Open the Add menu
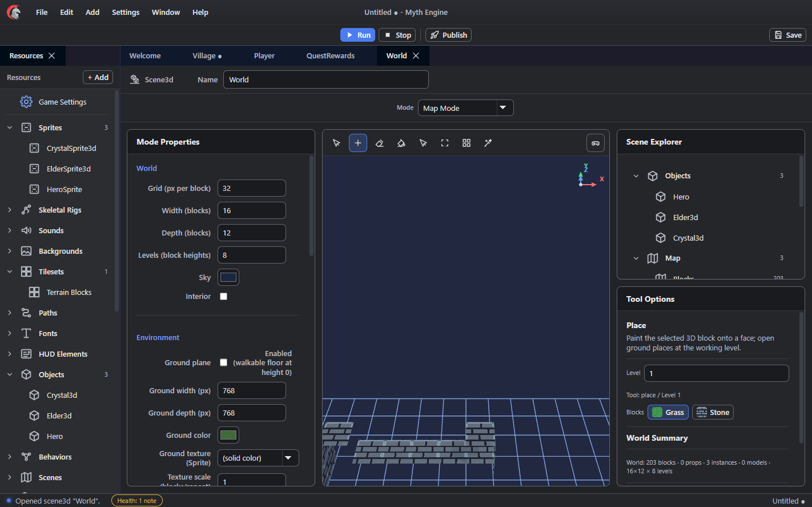This screenshot has height=507, width=812. 93,12
